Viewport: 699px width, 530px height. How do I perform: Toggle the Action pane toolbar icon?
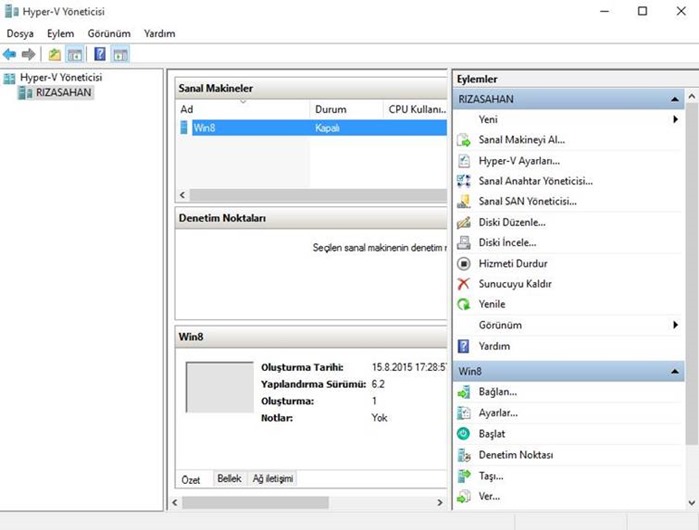120,54
